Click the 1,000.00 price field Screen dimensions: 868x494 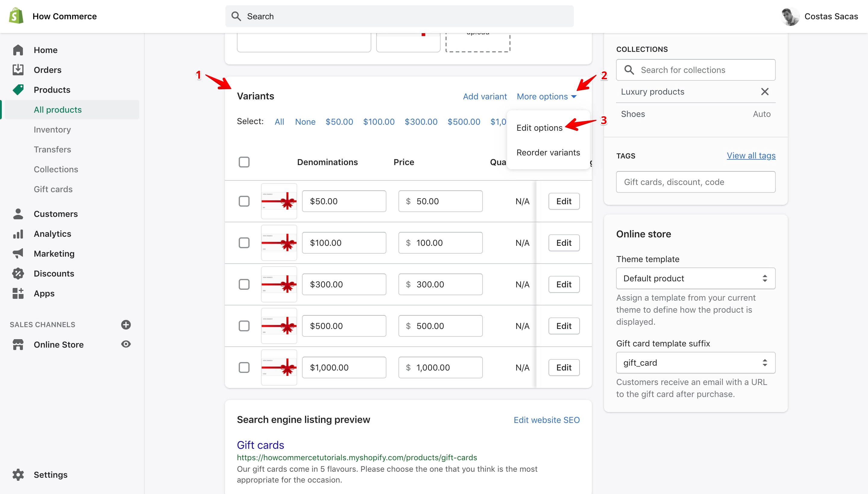click(x=440, y=367)
